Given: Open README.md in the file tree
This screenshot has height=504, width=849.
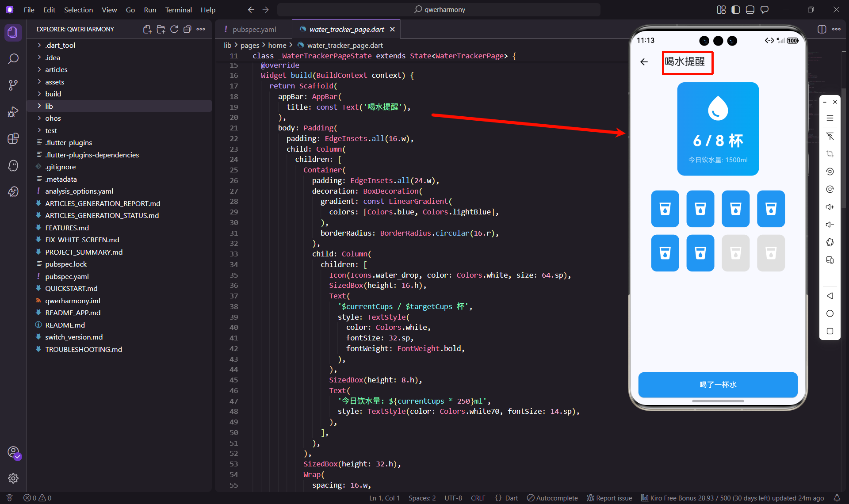Looking at the screenshot, I should [x=65, y=325].
